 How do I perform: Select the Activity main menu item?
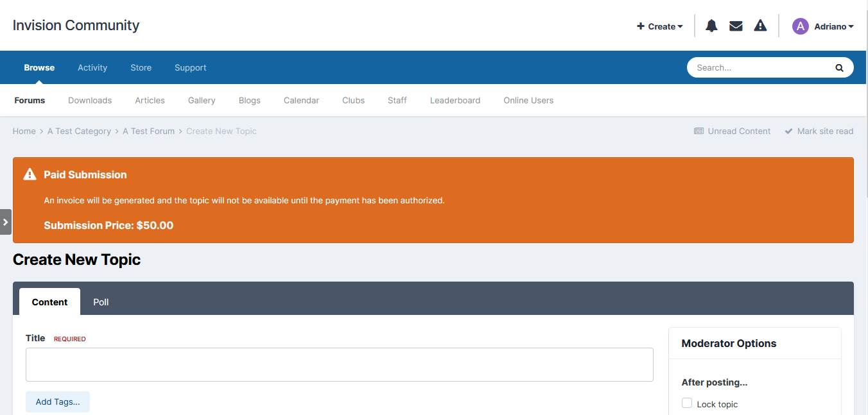[92, 67]
